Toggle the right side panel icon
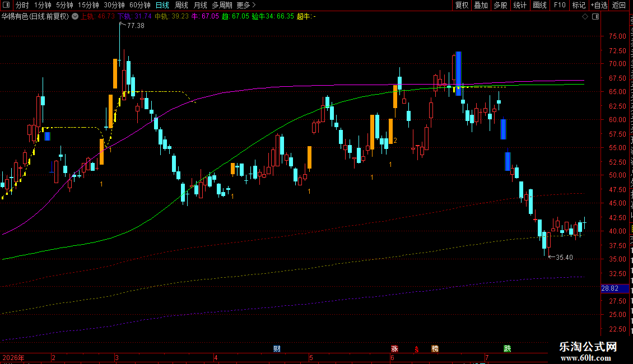Screen dimensions: 633x364 tap(595, 17)
